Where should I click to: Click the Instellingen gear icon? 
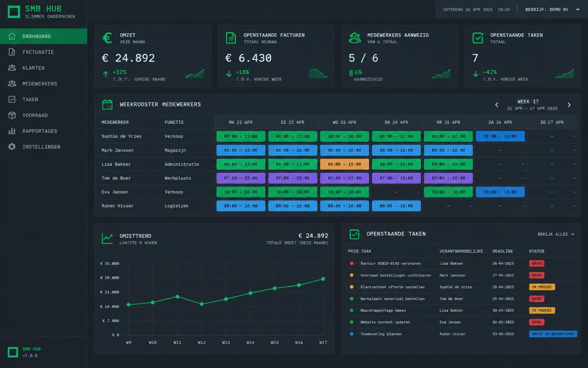coord(12,147)
